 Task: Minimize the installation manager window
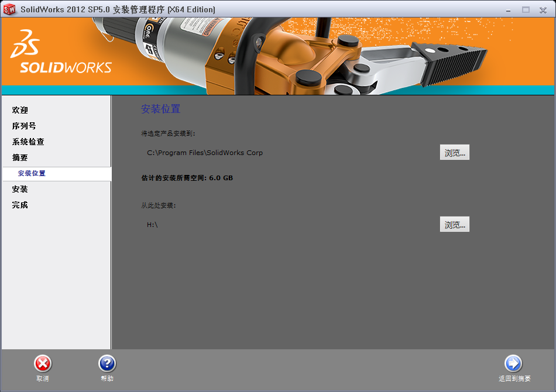[x=508, y=11]
